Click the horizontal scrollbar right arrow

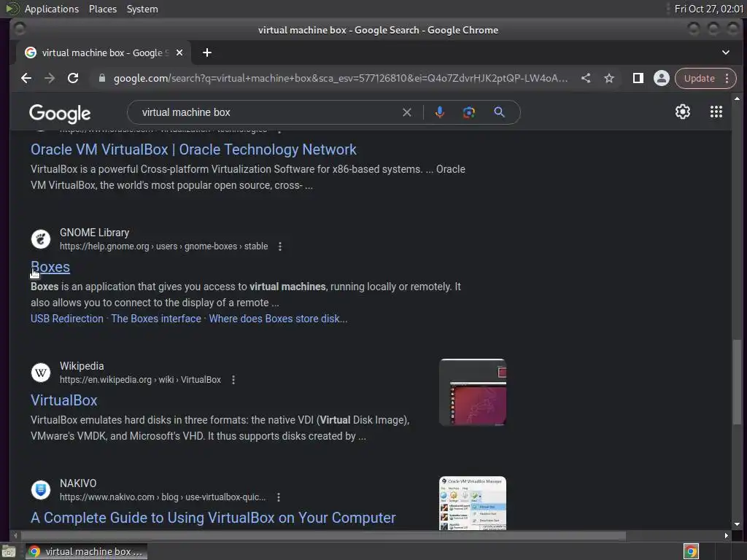pyautogui.click(x=726, y=536)
